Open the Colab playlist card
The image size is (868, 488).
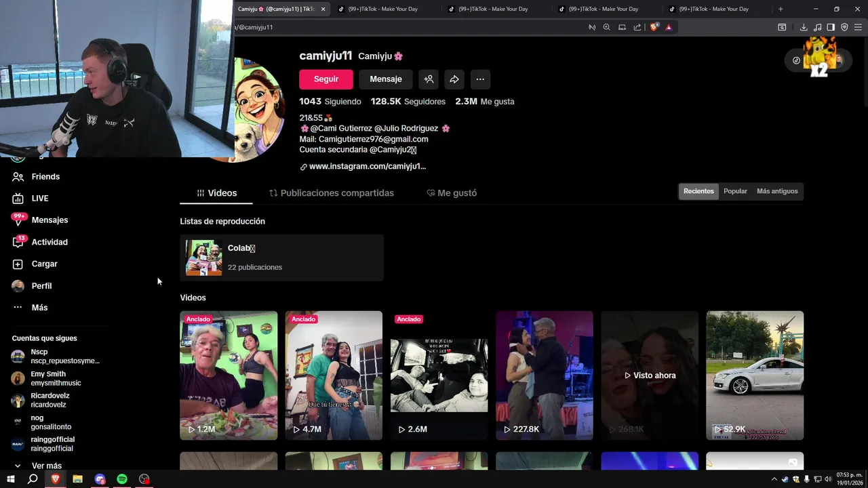tap(281, 258)
